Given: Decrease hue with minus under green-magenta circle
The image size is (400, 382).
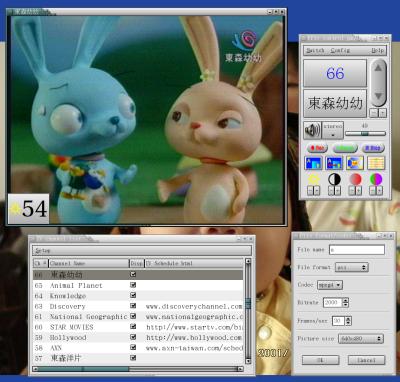Looking at the screenshot, I should pos(373,191).
